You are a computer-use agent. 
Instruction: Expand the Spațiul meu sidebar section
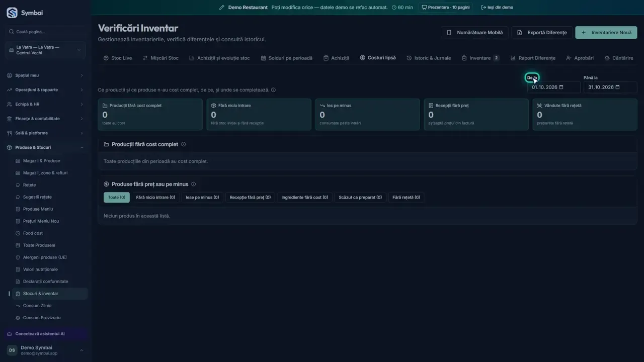(x=45, y=75)
